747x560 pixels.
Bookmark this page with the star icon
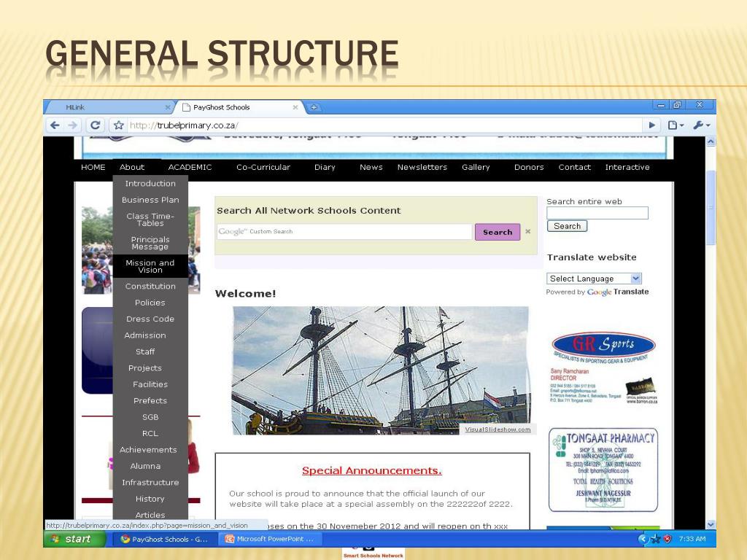tap(119, 125)
